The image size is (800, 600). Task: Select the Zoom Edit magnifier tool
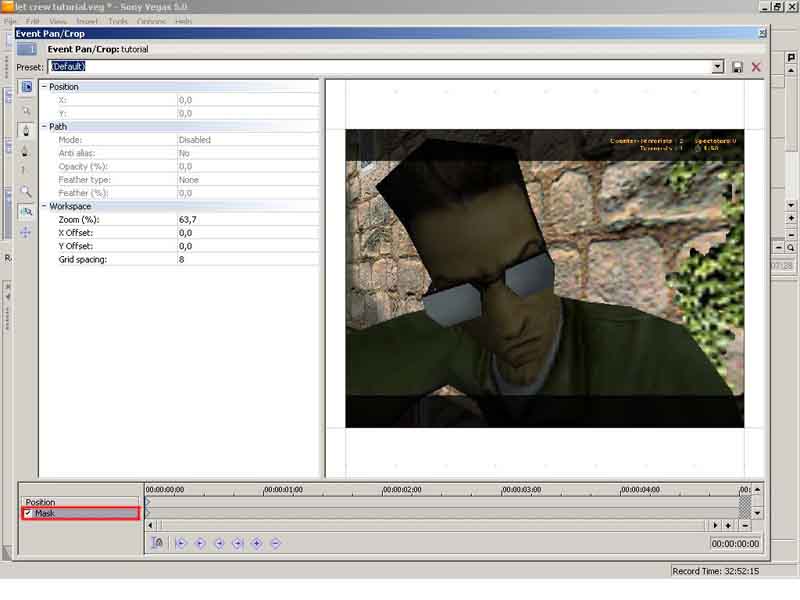coord(26,191)
